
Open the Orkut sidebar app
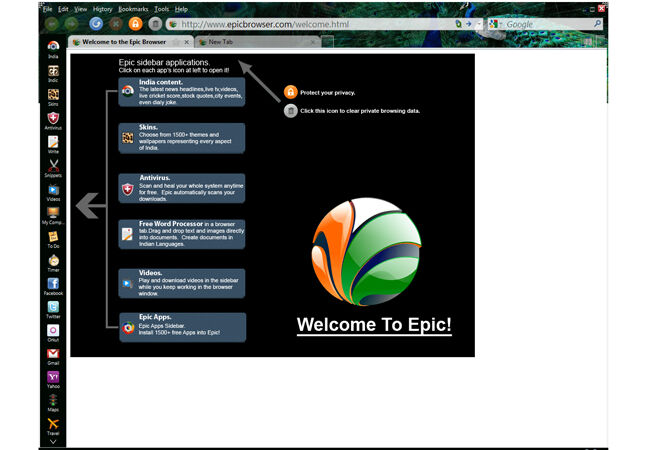53,333
